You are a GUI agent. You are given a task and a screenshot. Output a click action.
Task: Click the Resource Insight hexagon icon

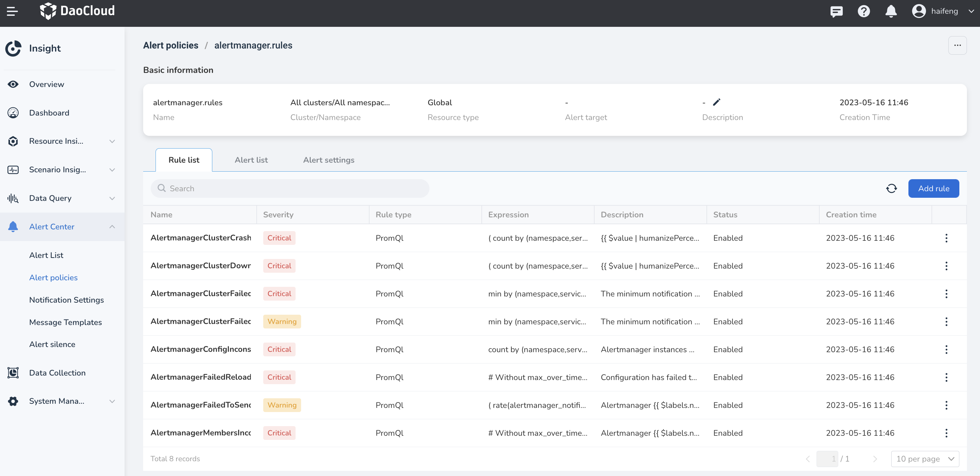[13, 141]
